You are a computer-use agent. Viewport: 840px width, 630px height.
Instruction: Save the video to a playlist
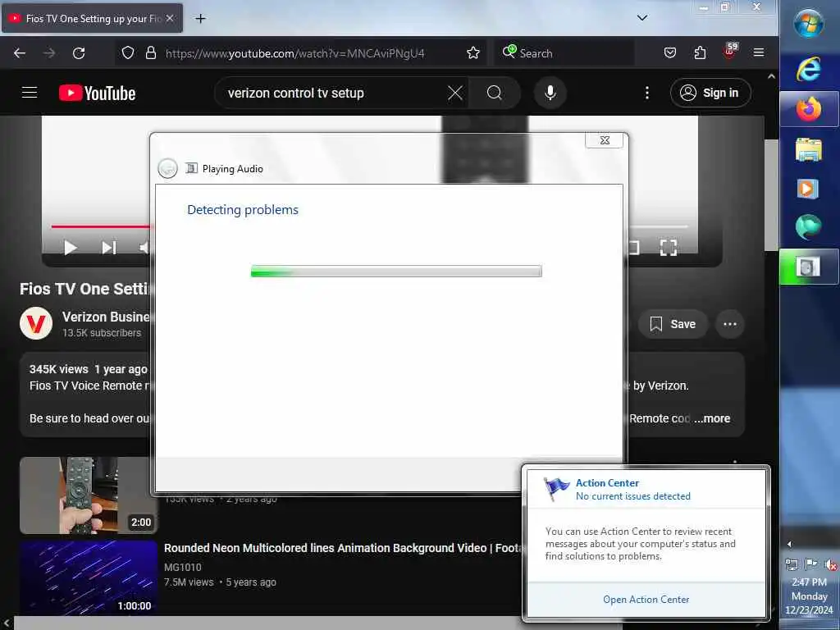pyautogui.click(x=673, y=324)
